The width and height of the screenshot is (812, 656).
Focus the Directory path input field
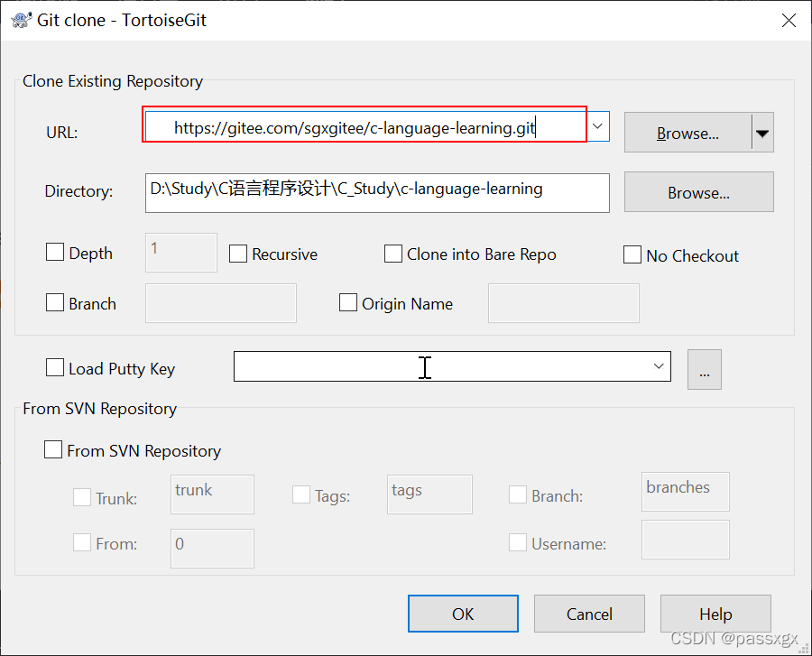pyautogui.click(x=377, y=192)
